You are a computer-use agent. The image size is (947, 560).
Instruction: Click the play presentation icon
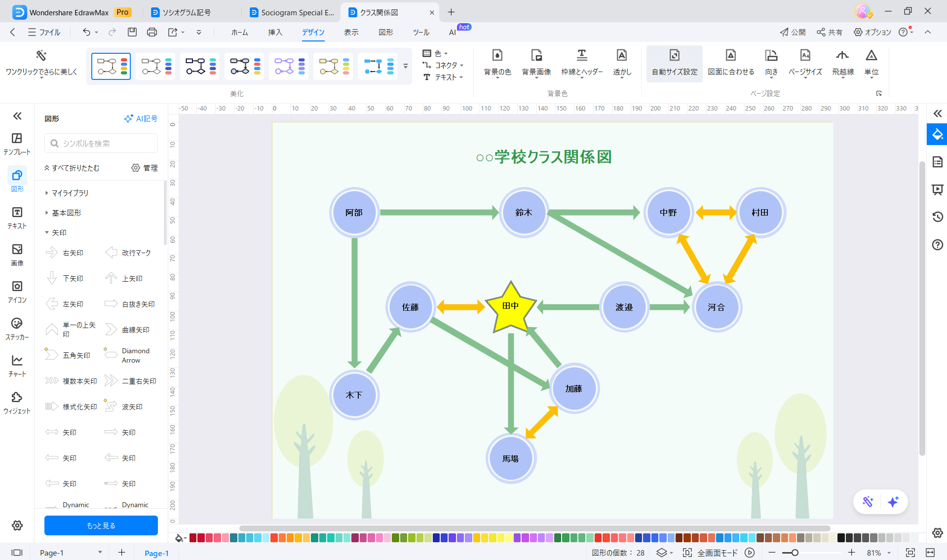(750, 553)
